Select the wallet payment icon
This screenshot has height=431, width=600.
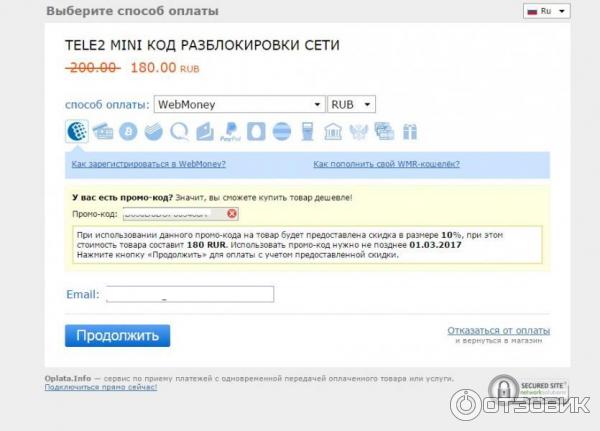(205, 132)
